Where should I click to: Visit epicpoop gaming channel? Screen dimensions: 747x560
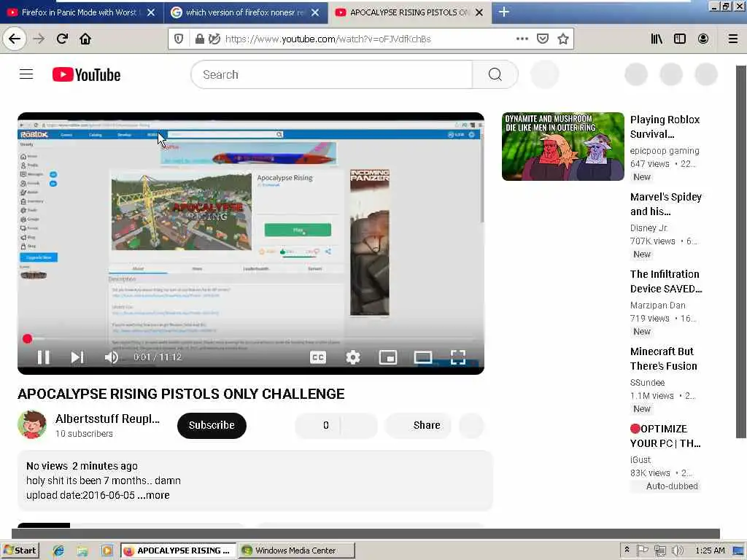click(665, 150)
